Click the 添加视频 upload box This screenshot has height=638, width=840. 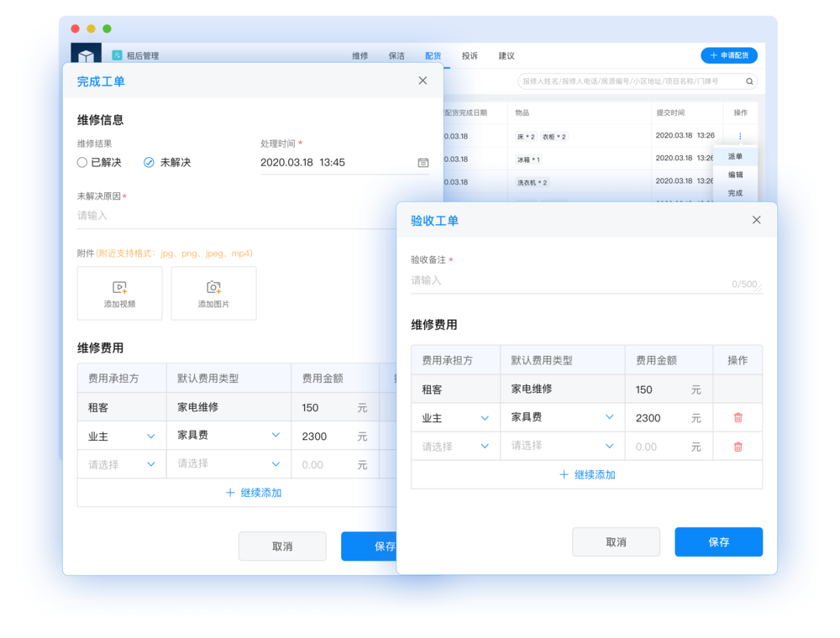pyautogui.click(x=119, y=293)
